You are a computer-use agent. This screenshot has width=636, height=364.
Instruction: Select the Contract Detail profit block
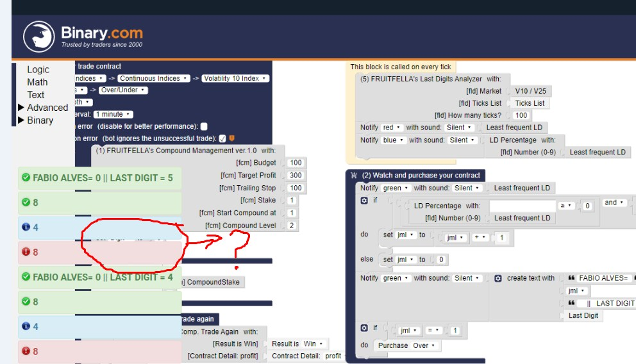click(306, 356)
